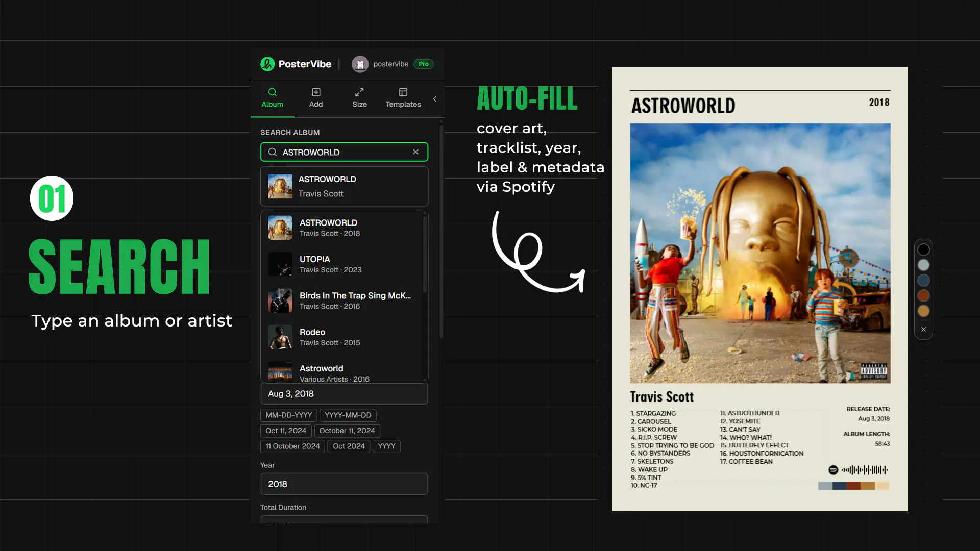This screenshot has width=980, height=551.
Task: Choose Birds In The Trap Sing McKnight result
Action: pyautogui.click(x=342, y=300)
